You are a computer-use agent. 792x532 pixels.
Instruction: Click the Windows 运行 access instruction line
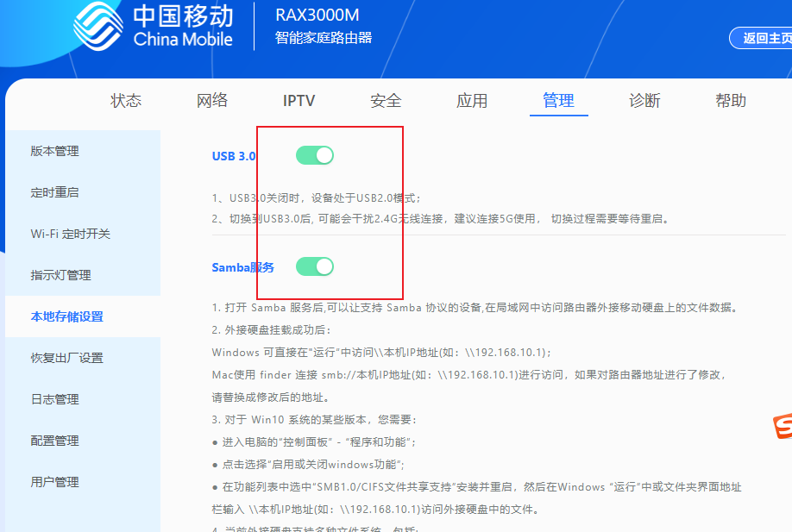tap(382, 353)
